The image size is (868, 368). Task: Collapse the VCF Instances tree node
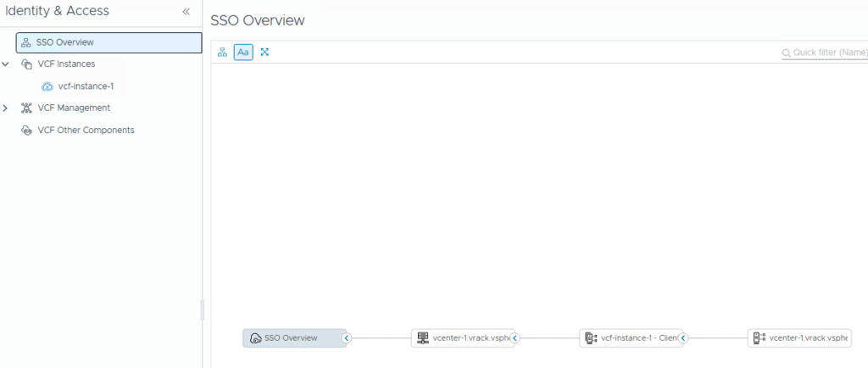(6, 64)
